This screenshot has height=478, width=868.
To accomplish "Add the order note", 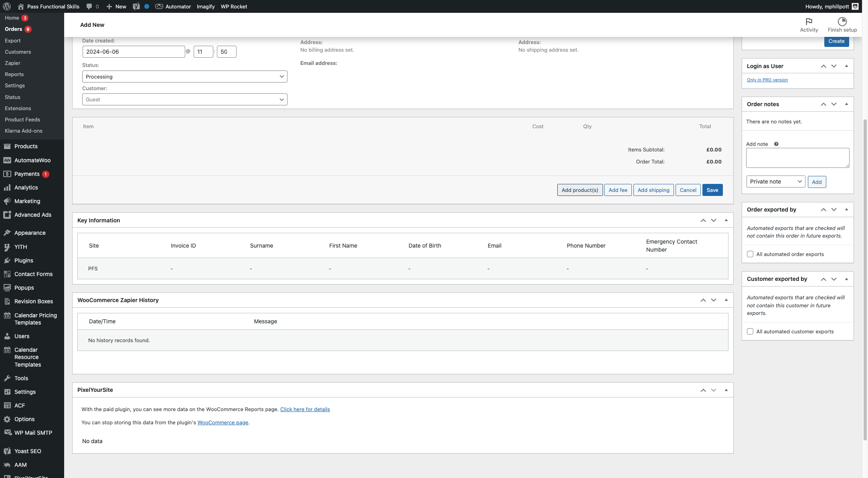I will 817,182.
